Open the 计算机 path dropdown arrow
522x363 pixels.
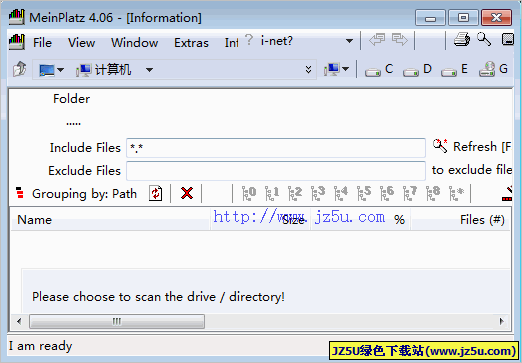(x=149, y=70)
